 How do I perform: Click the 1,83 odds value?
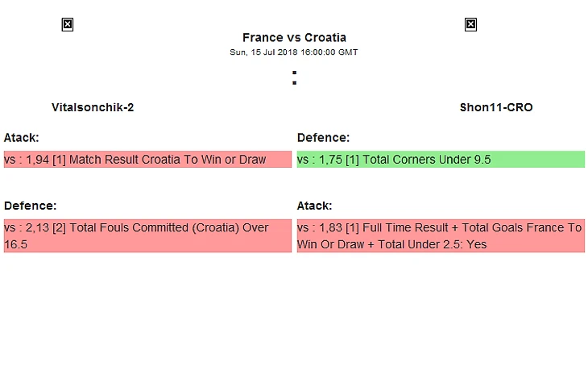[x=330, y=228]
